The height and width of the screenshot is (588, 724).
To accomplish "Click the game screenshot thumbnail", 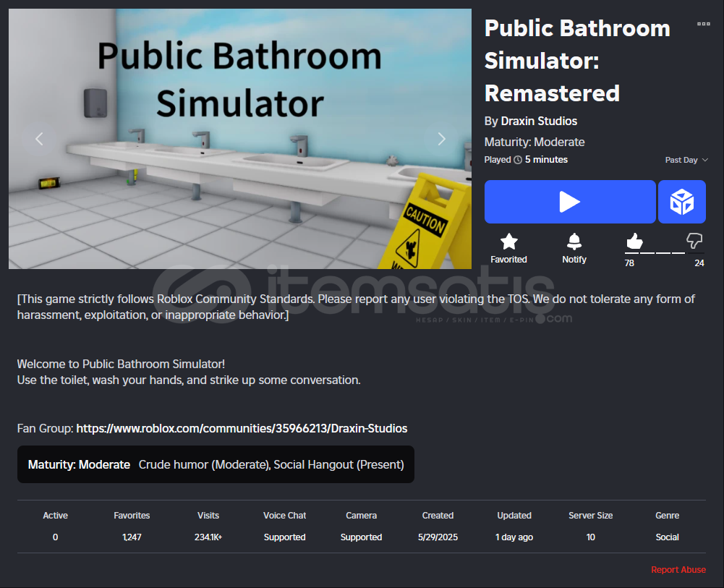I will coord(240,138).
